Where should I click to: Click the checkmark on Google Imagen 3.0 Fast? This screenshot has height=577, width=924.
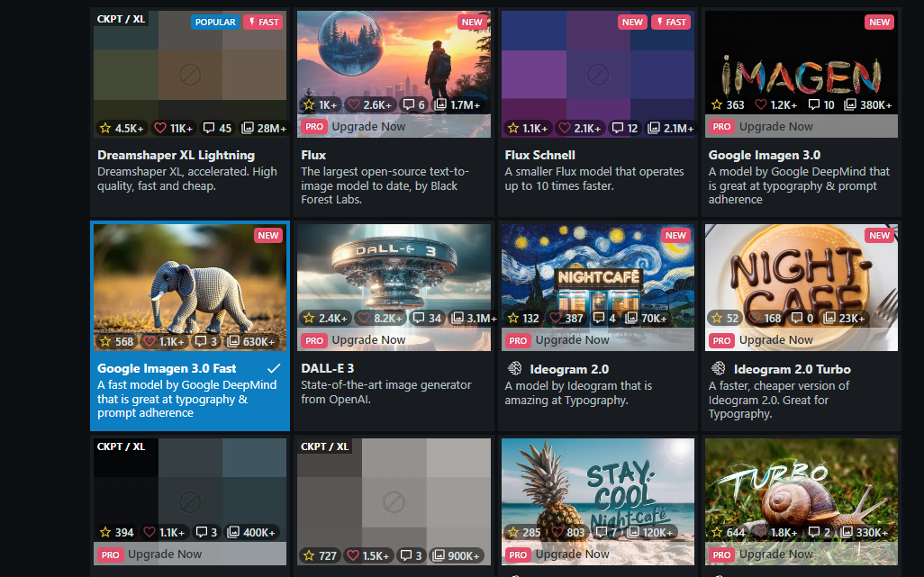pos(274,368)
